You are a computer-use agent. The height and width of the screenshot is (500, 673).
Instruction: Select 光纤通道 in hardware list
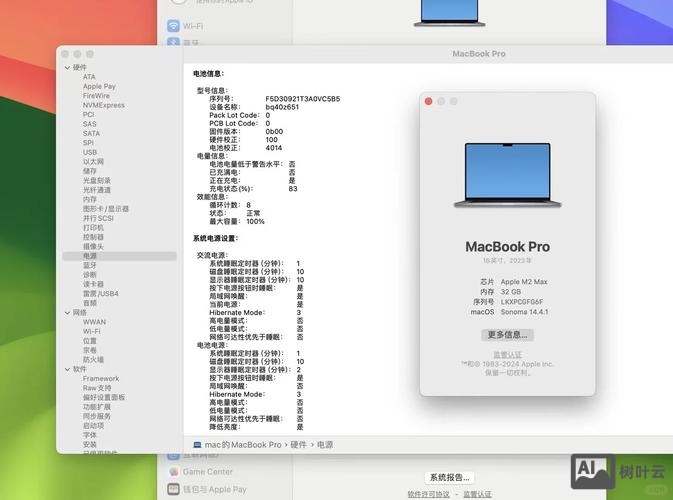[97, 190]
